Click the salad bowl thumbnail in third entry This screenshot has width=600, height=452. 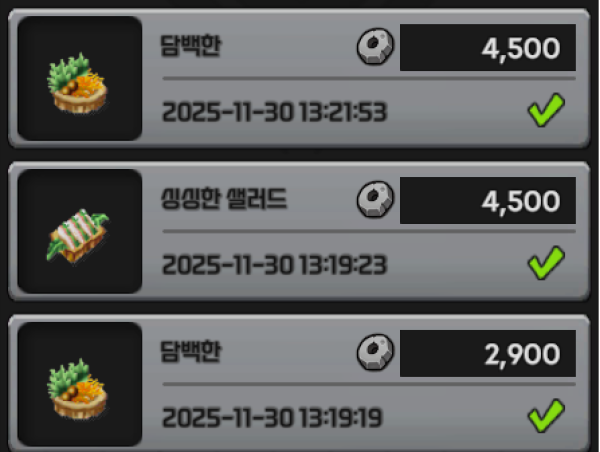(x=80, y=384)
